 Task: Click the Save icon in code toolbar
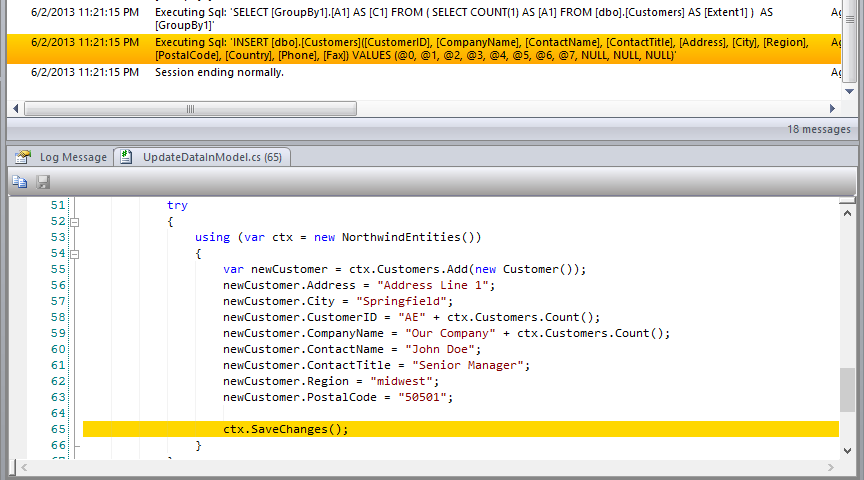click(x=43, y=181)
